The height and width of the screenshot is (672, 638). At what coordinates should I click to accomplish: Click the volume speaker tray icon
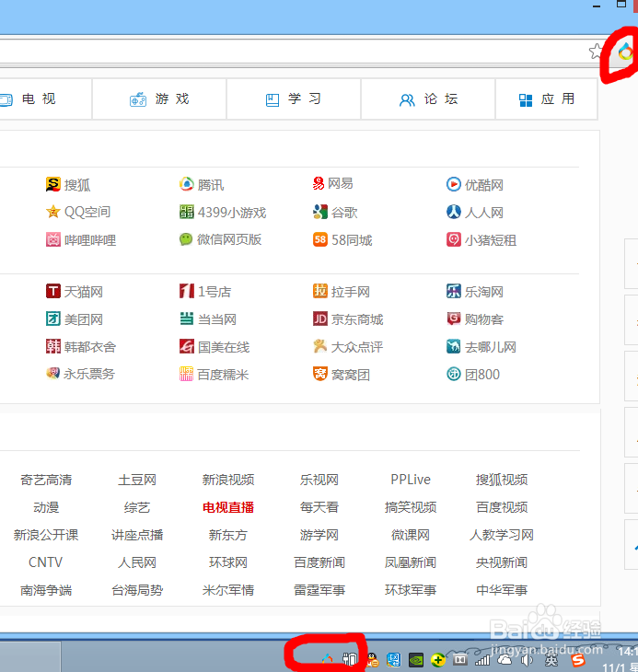click(x=527, y=660)
